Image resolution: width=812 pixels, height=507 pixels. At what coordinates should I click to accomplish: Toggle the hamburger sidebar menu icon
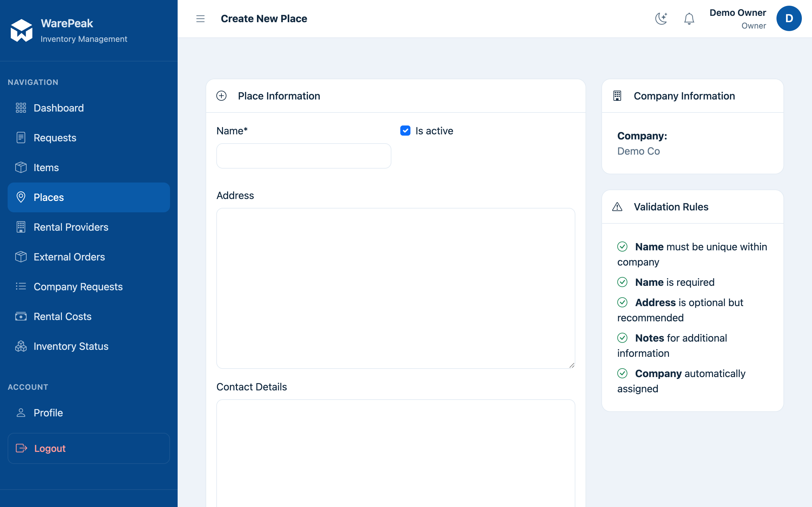200,19
